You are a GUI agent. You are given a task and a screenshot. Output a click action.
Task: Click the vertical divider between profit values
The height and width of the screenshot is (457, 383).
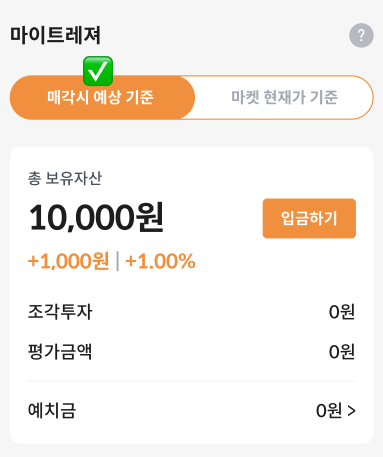[x=117, y=261]
